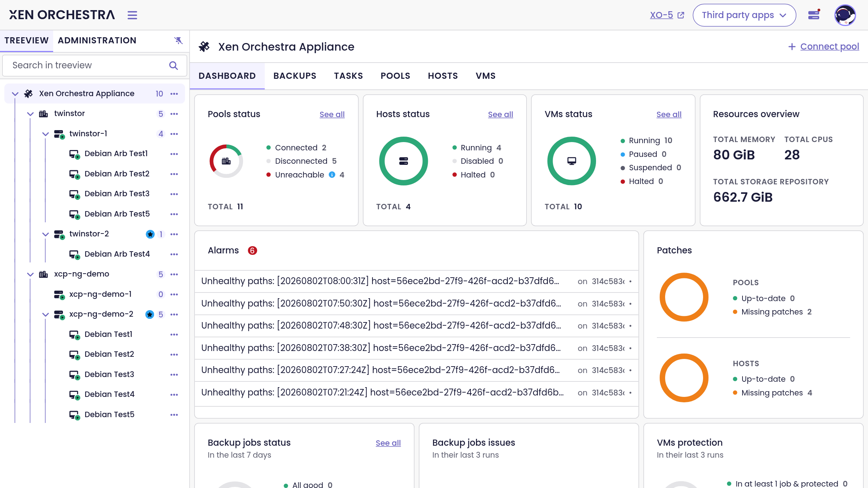868x488 pixels.
Task: Switch to the Backups tab
Action: 295,76
